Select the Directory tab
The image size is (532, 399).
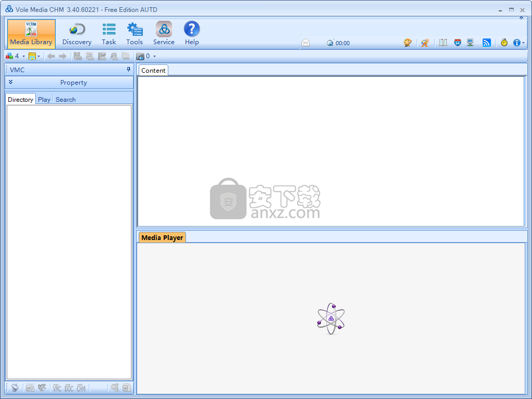click(x=20, y=99)
